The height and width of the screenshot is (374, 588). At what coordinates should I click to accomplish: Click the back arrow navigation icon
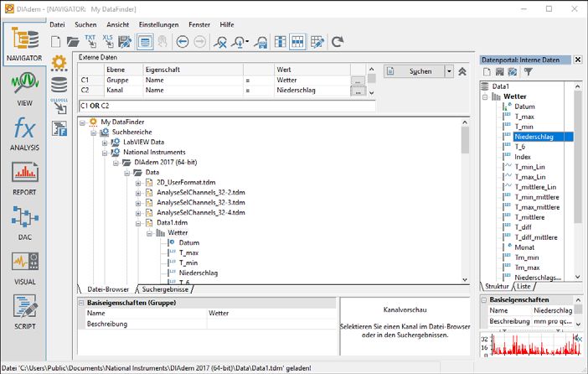pyautogui.click(x=183, y=42)
